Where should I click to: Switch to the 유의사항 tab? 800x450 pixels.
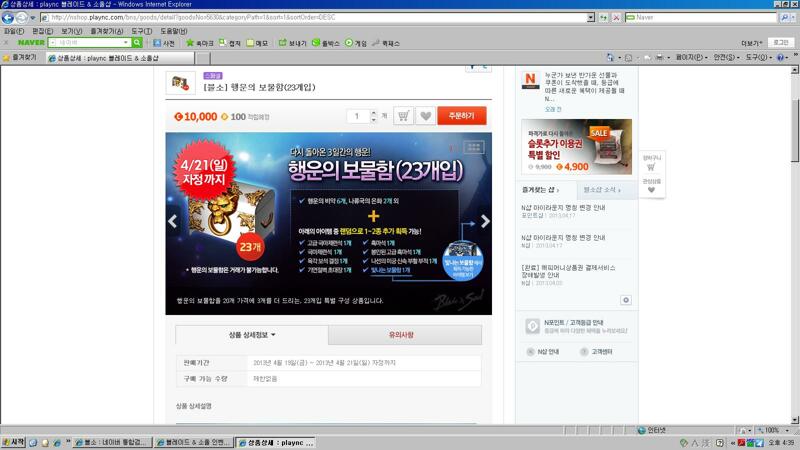405,335
